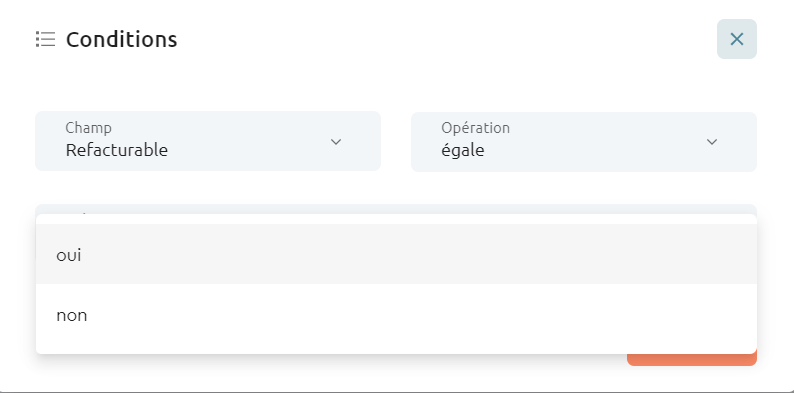This screenshot has width=794, height=393.
Task: Click the "Champ" field label
Action: click(89, 128)
